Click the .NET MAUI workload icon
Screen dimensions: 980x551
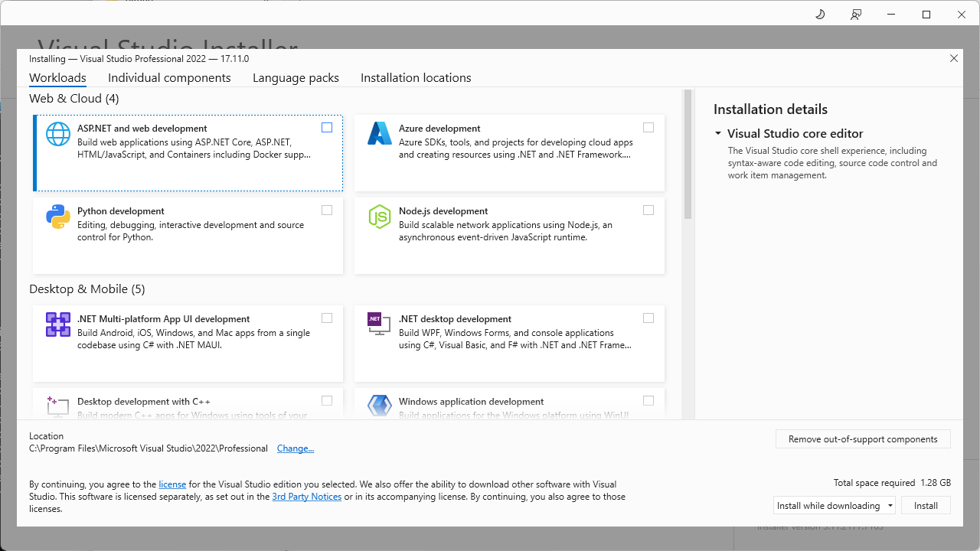58,324
